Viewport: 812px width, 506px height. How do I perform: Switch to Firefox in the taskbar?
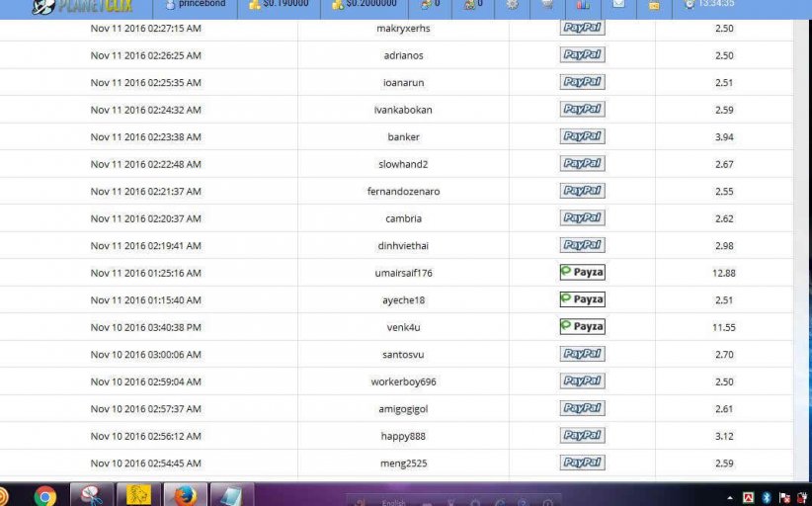tap(186, 495)
